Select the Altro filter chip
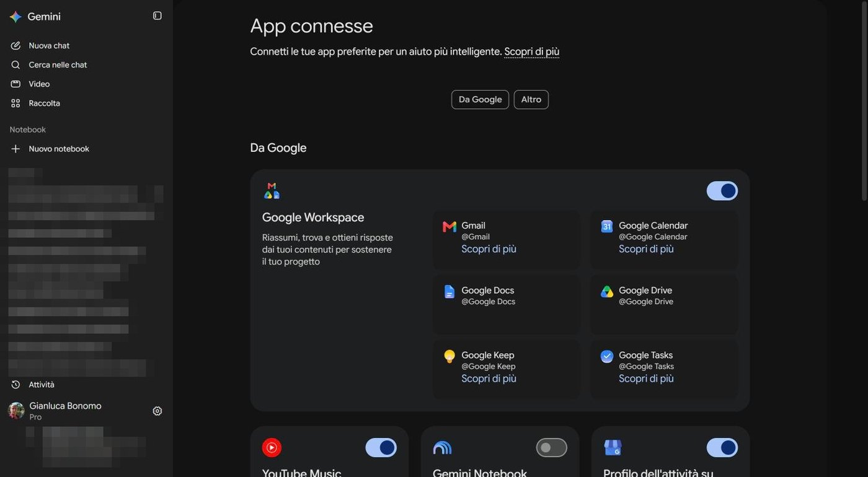 point(531,100)
